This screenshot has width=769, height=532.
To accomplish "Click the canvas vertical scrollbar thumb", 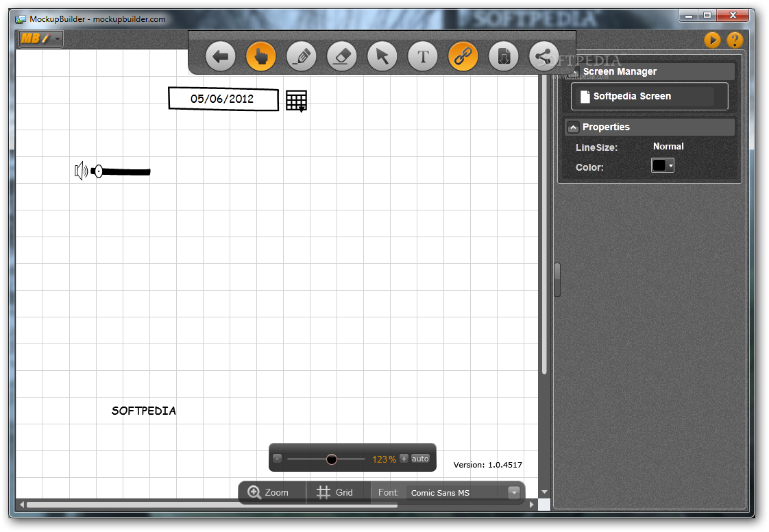I will (x=544, y=224).
